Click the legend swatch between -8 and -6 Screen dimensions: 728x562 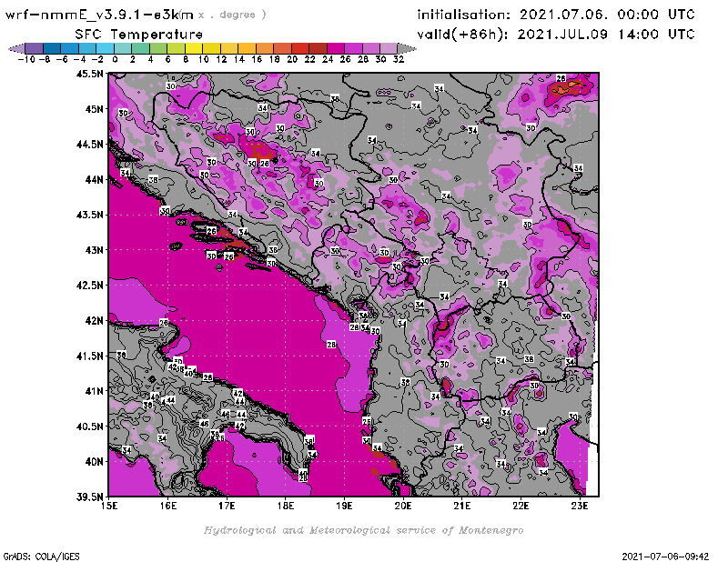coord(52,48)
